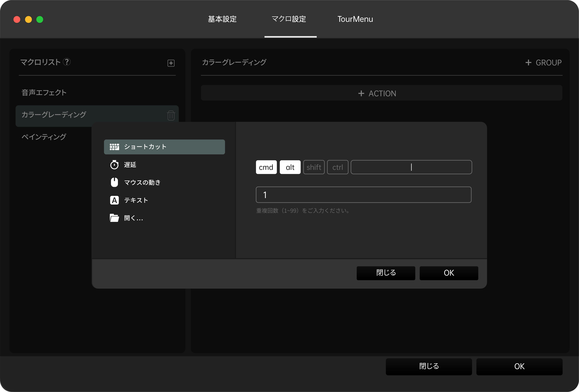Switch to the 基本設定 tab
Image resolution: width=579 pixels, height=392 pixels.
point(222,19)
